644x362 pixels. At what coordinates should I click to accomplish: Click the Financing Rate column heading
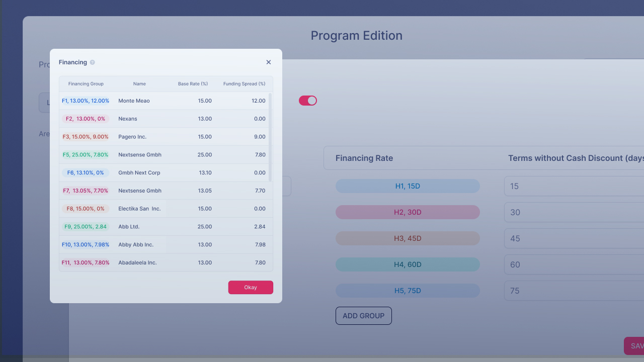364,158
